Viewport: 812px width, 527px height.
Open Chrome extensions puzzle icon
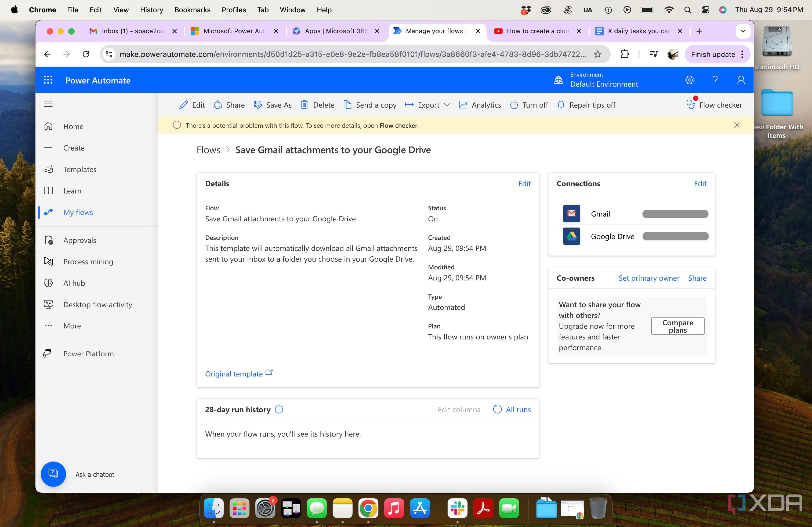click(x=624, y=54)
